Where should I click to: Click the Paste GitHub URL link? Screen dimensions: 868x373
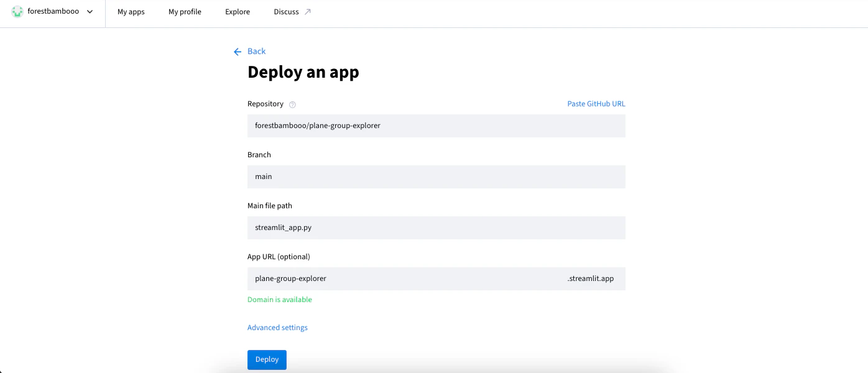(596, 104)
